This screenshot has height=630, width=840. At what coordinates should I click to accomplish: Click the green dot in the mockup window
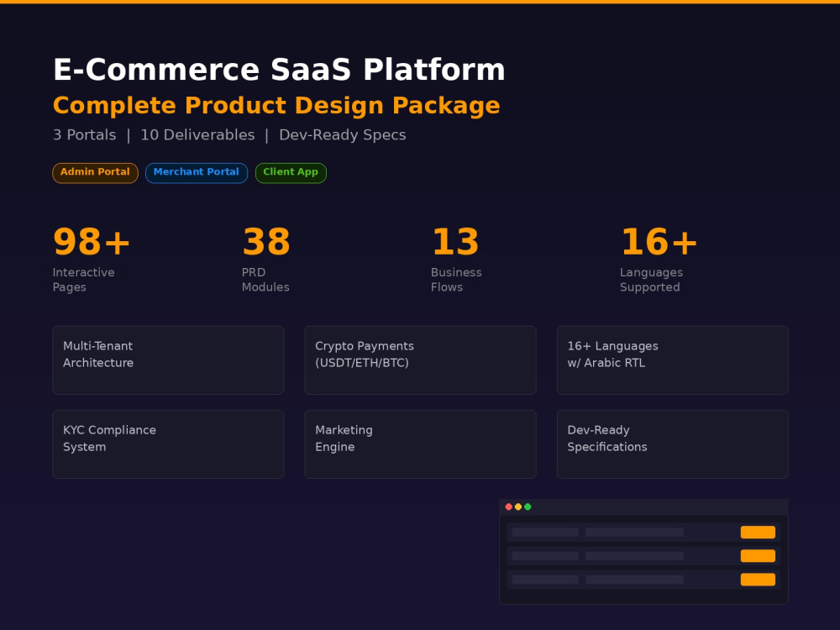point(528,507)
